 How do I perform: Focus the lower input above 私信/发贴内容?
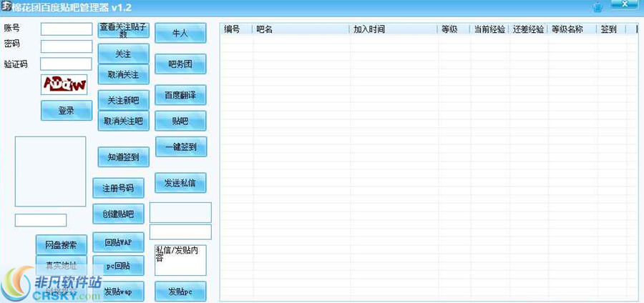click(181, 232)
